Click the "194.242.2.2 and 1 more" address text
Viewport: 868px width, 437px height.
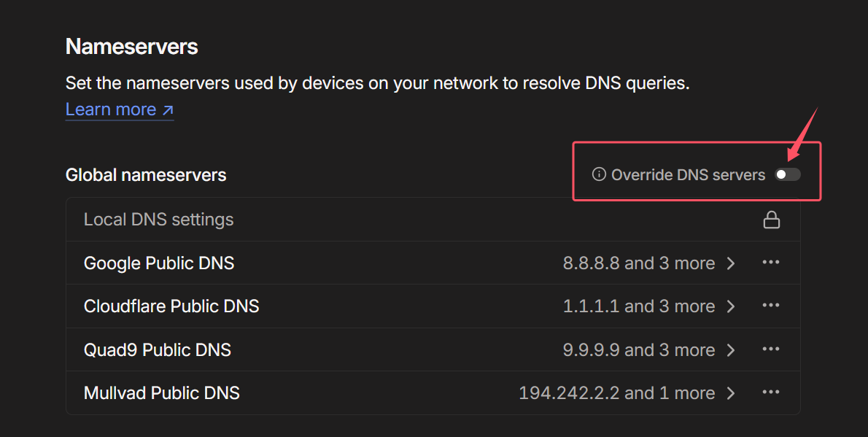point(616,393)
